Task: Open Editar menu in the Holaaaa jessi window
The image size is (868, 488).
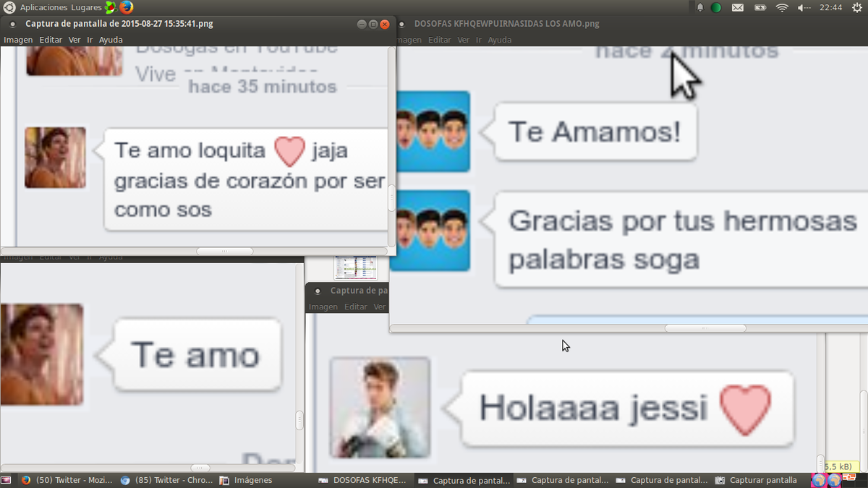Action: 356,307
